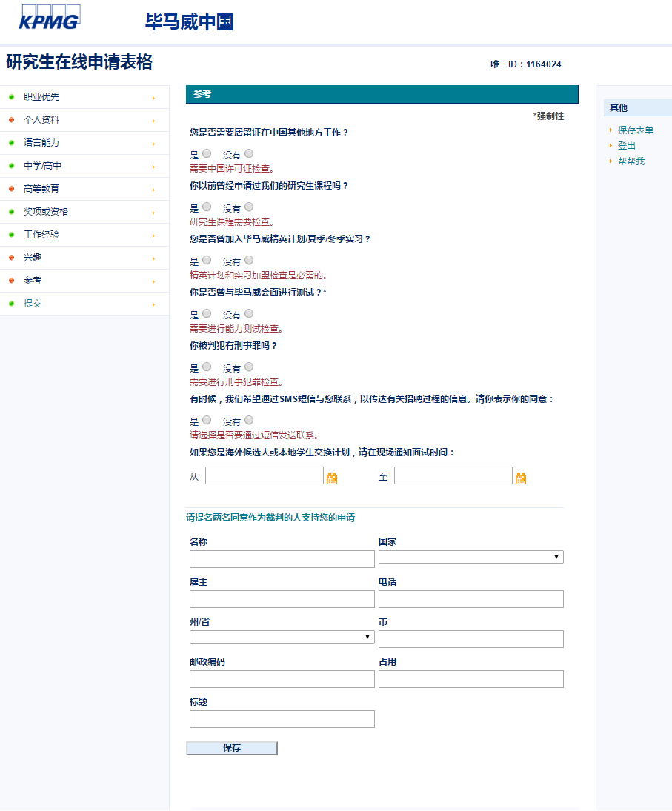Click the 标题 input field
672x811 pixels.
[282, 719]
